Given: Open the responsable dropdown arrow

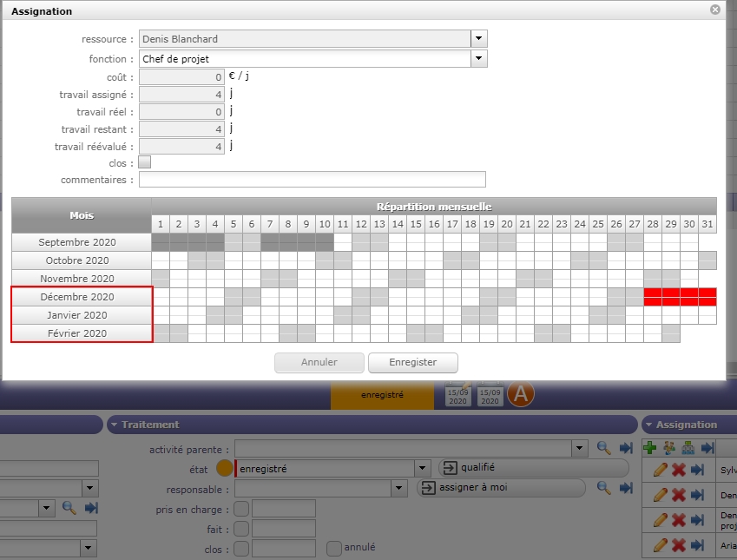Looking at the screenshot, I should (x=398, y=488).
